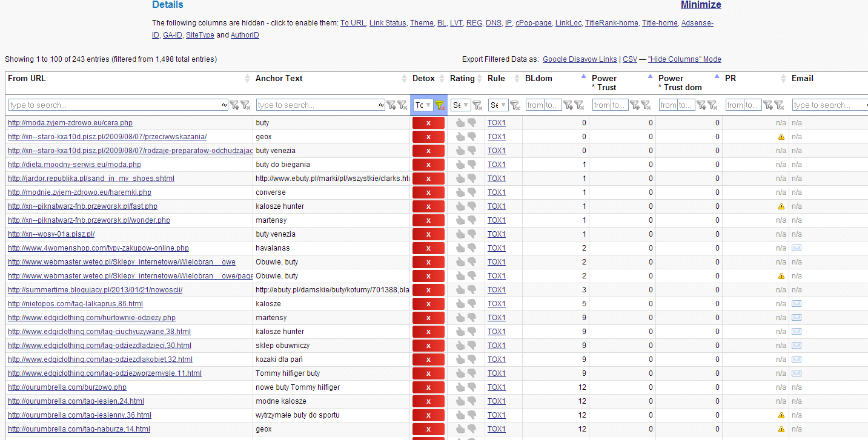Image resolution: width=868 pixels, height=440 pixels.
Task: Click warning icon in the przeciwwskazania row
Action: tap(781, 137)
